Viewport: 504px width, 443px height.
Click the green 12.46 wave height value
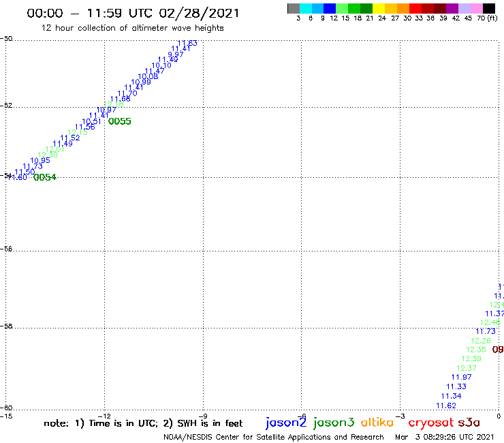[490, 322]
